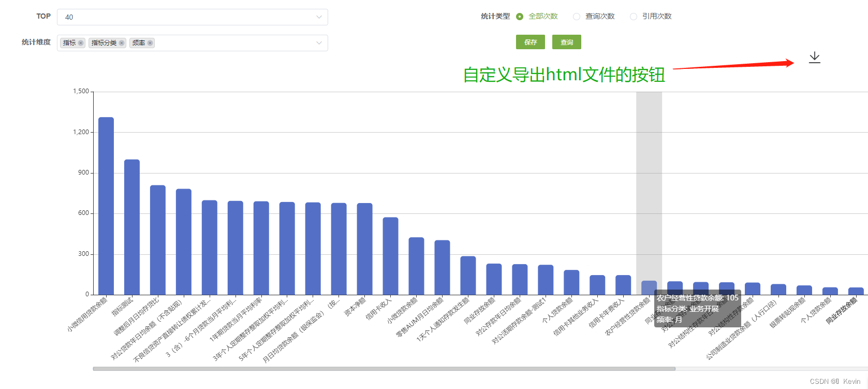
Task: Click the 信用卡年费收入 bar
Action: [x=623, y=285]
